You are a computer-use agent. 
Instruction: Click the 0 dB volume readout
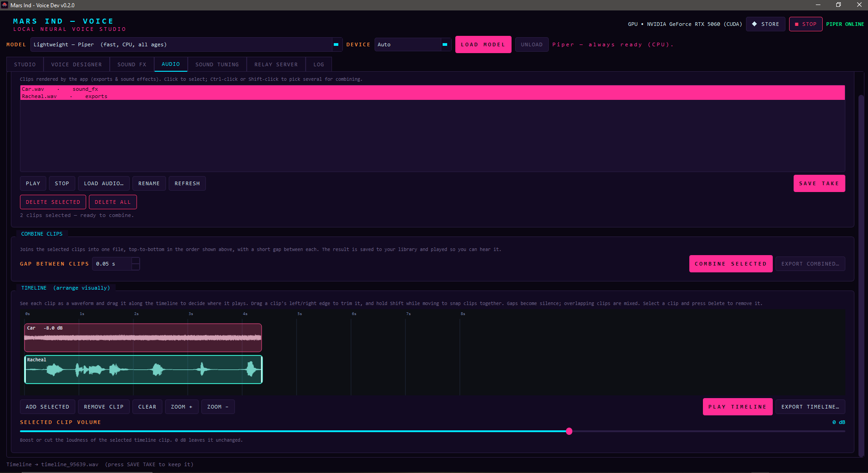tap(839, 422)
